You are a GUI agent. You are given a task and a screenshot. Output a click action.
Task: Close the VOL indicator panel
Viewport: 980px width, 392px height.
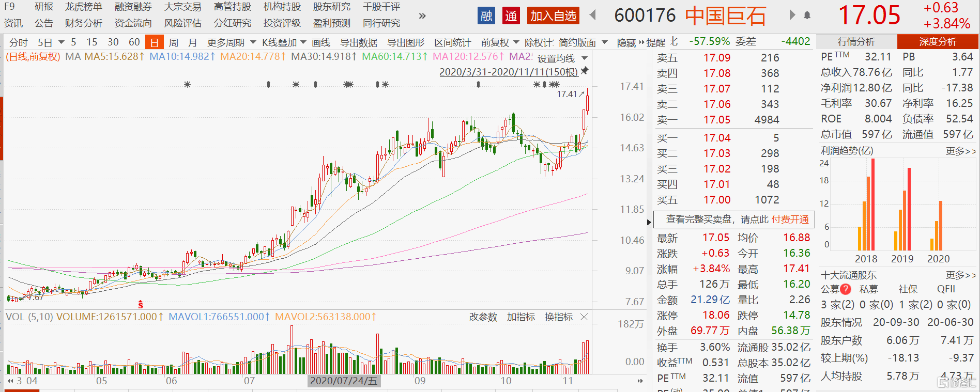[x=584, y=317]
